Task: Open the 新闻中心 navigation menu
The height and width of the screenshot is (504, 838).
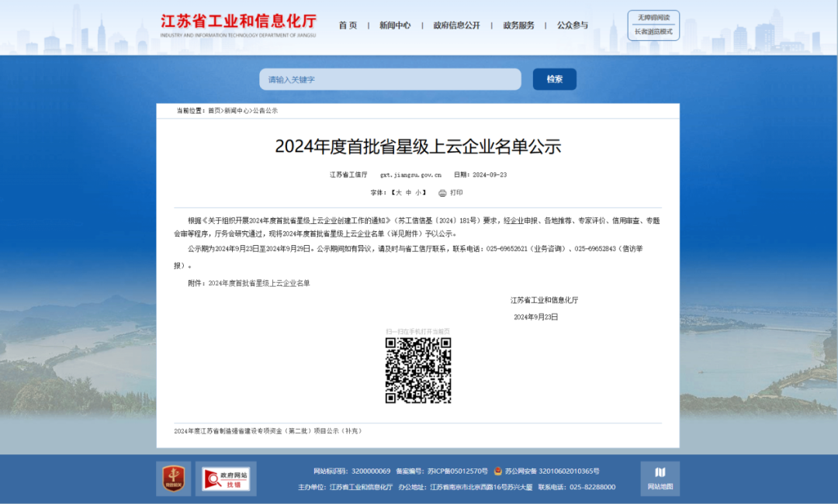Action: click(395, 26)
